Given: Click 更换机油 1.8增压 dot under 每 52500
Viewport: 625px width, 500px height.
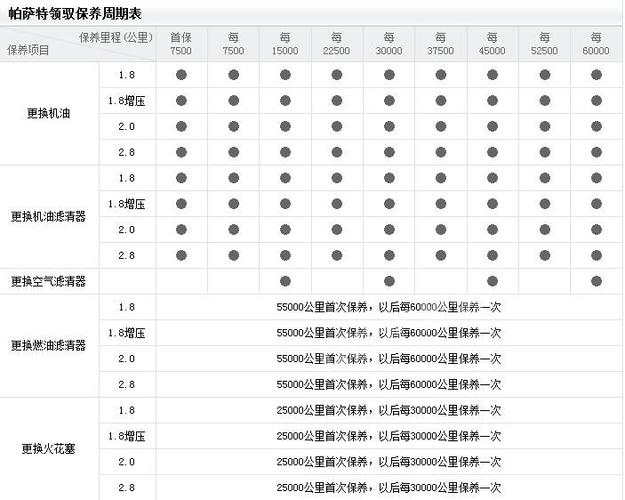Looking at the screenshot, I should [x=545, y=101].
